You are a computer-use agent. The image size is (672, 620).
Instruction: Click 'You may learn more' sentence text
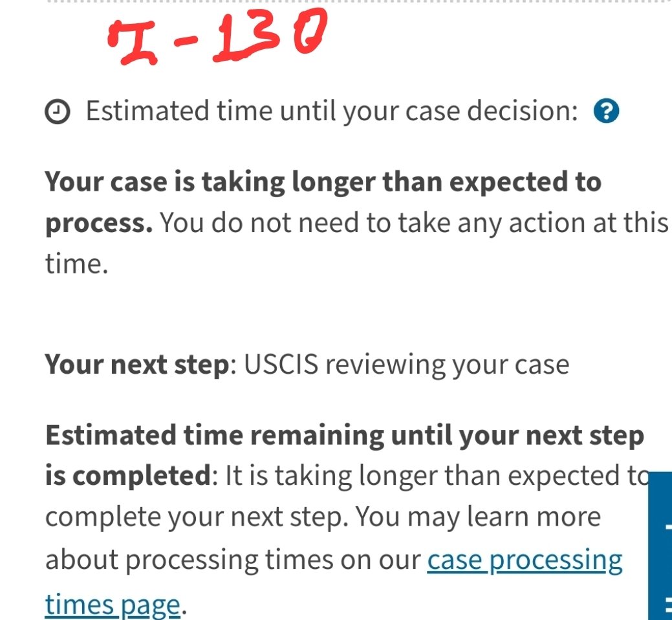tap(478, 517)
